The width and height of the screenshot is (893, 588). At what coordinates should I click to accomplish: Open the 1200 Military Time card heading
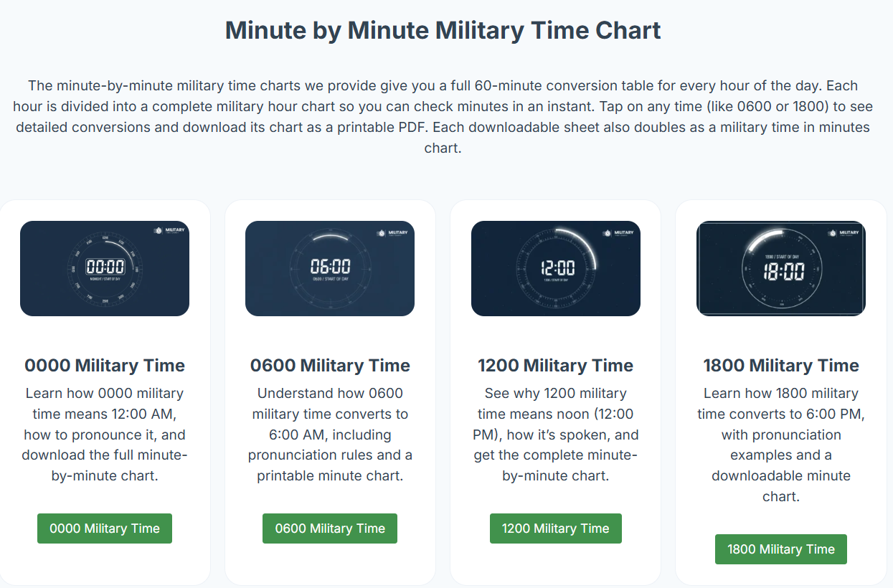[555, 365]
